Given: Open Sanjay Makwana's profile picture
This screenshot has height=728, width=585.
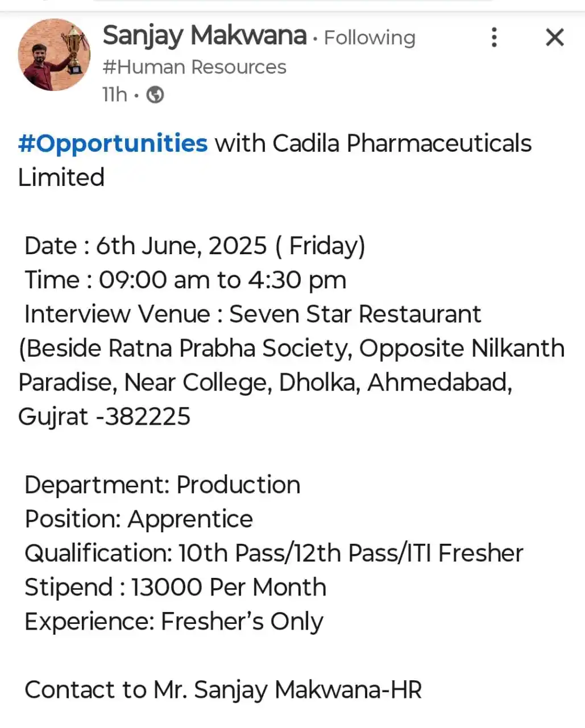Looking at the screenshot, I should [54, 55].
